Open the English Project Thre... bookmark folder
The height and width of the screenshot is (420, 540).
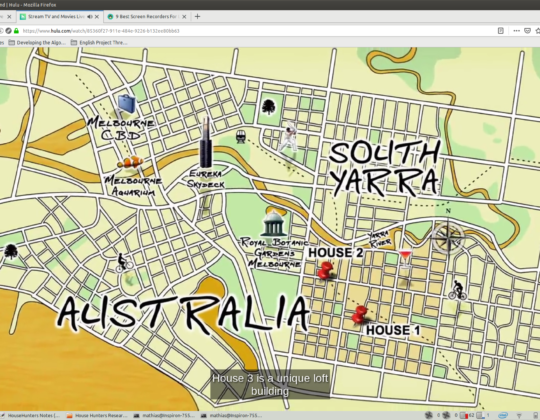99,43
